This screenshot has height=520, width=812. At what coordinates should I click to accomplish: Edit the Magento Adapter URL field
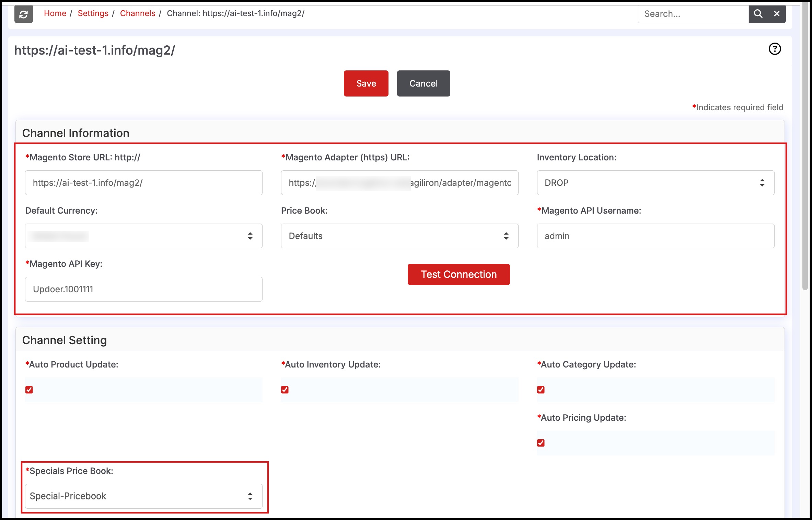(x=400, y=183)
